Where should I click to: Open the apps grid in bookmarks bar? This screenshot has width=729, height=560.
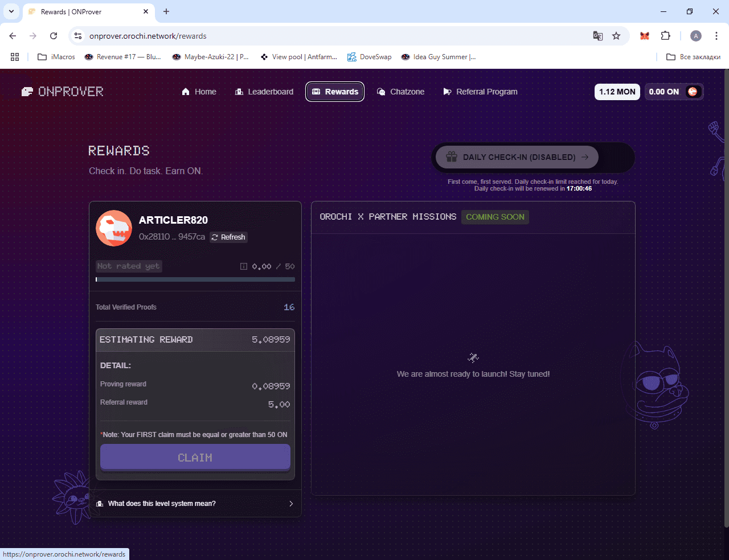(x=15, y=57)
